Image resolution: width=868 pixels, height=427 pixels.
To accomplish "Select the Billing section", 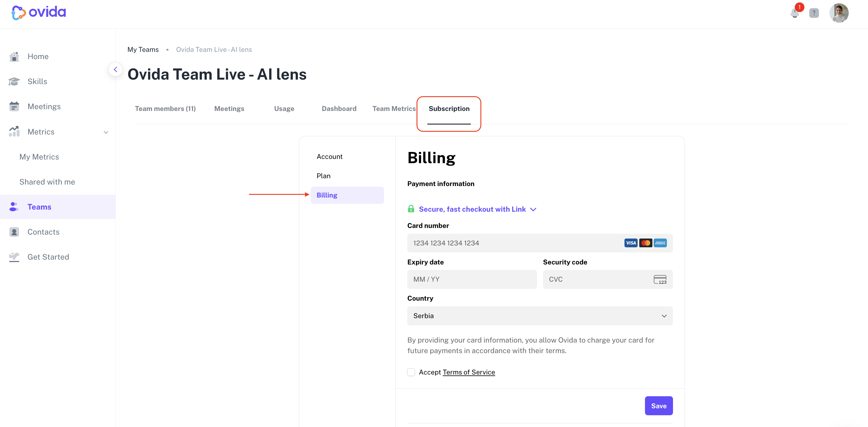I will tap(347, 195).
